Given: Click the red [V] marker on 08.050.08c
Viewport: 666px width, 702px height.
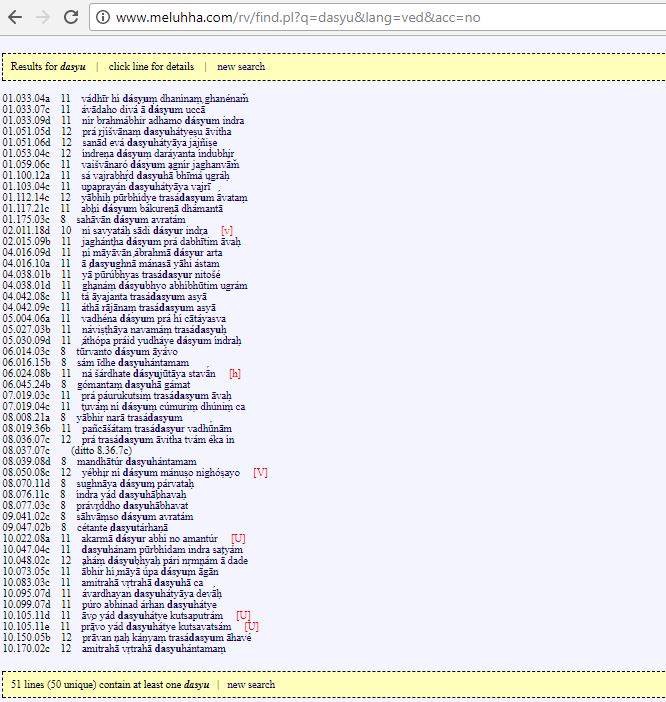Looking at the screenshot, I should [260, 471].
